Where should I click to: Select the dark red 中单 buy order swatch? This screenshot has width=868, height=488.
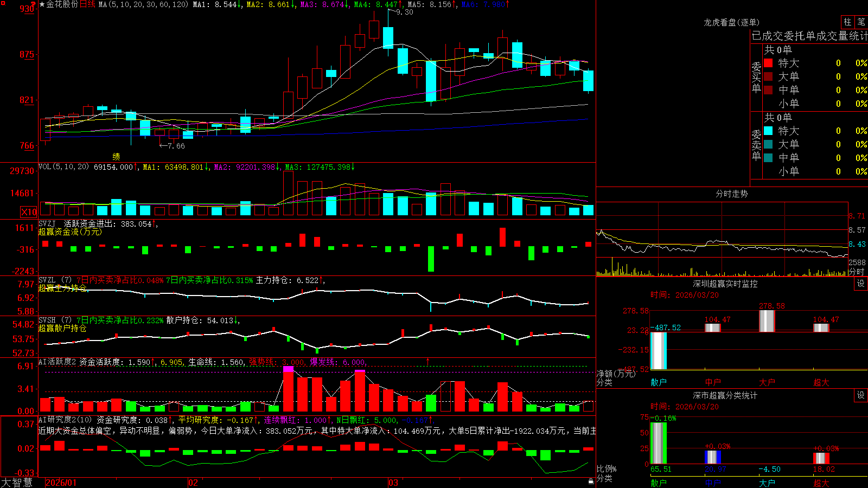click(x=768, y=90)
